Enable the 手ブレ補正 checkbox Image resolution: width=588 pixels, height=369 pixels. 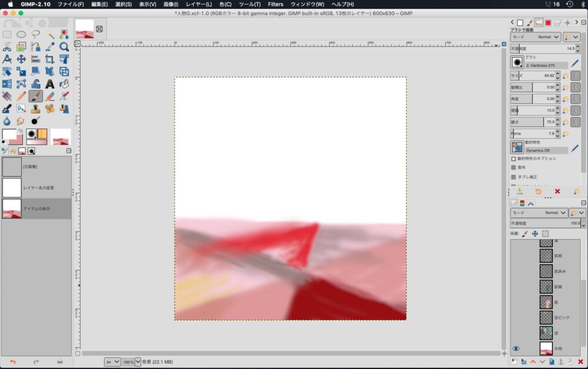[513, 177]
